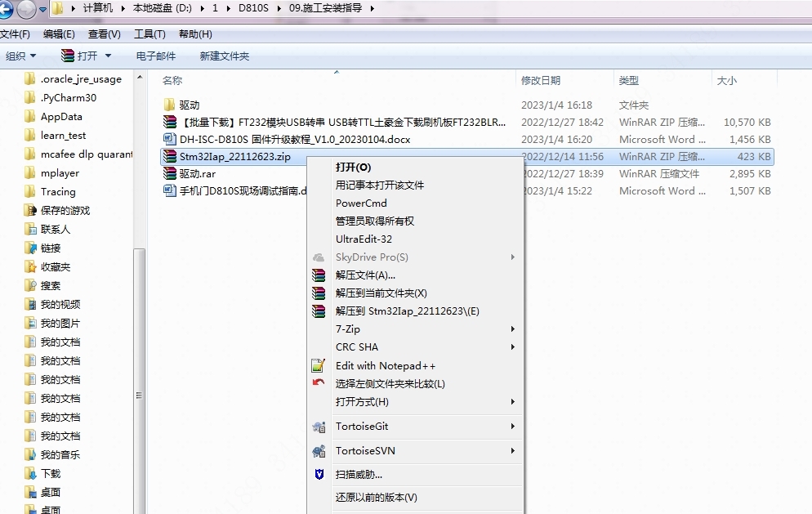The width and height of the screenshot is (812, 514).
Task: Click the TortoiseGit icon in context menu
Action: [319, 427]
